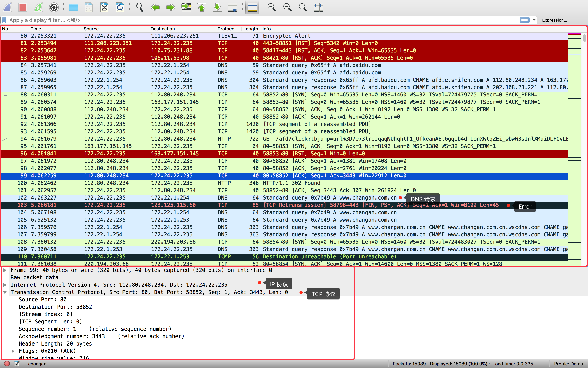Click Packets: 15089 status text
This screenshot has width=588, height=368.
tap(409, 364)
